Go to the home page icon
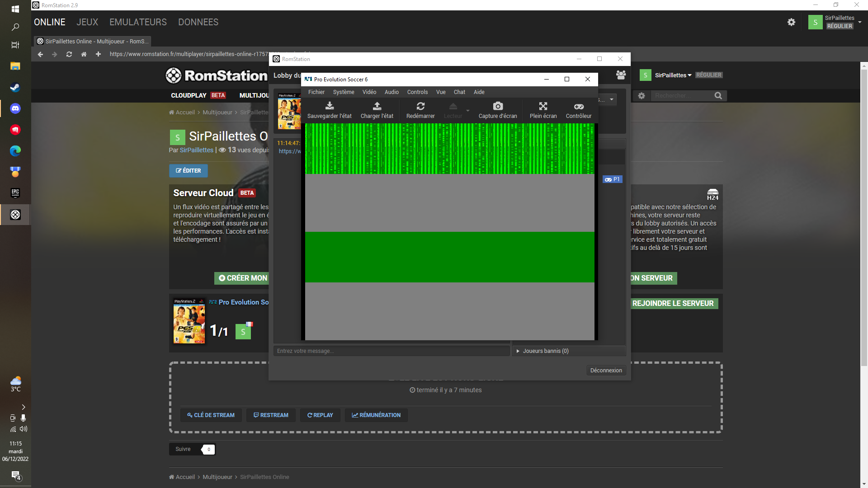This screenshot has height=488, width=868. pos(84,54)
